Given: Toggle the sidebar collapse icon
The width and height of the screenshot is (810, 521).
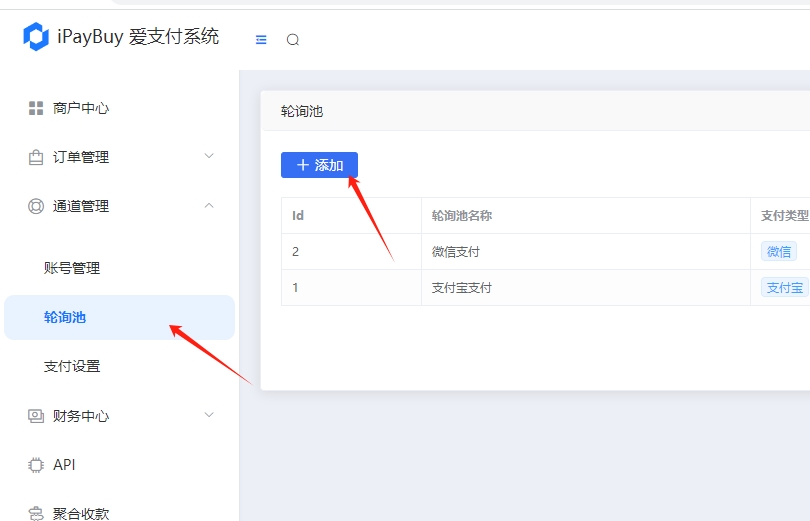Looking at the screenshot, I should tap(261, 40).
